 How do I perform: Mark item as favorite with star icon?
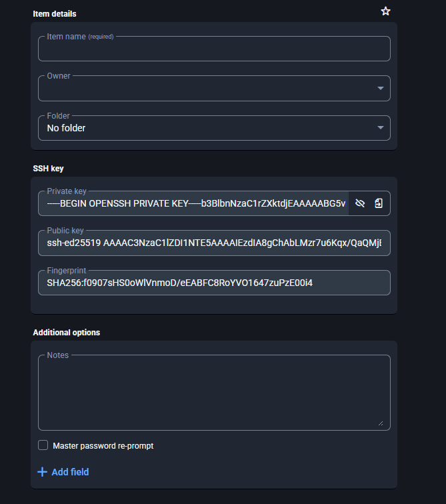click(x=385, y=11)
